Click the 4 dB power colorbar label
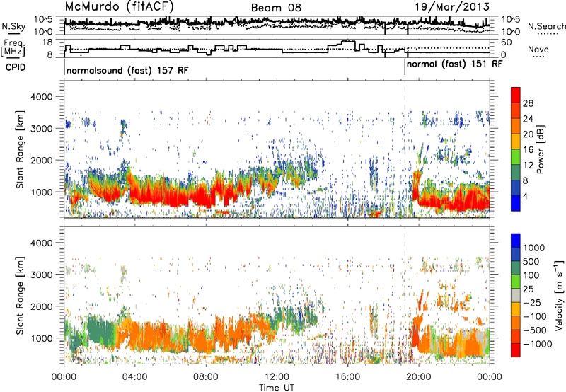This screenshot has width=566, height=392. pyautogui.click(x=525, y=196)
